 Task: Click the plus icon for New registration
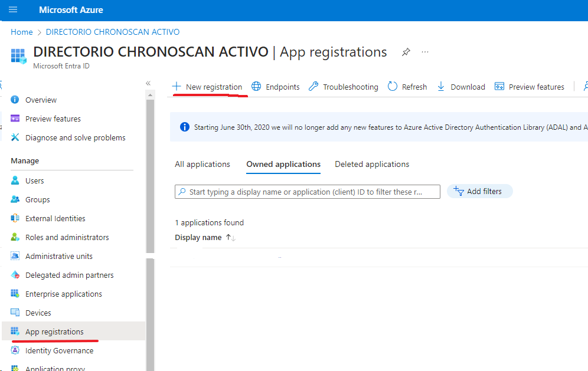pos(177,87)
